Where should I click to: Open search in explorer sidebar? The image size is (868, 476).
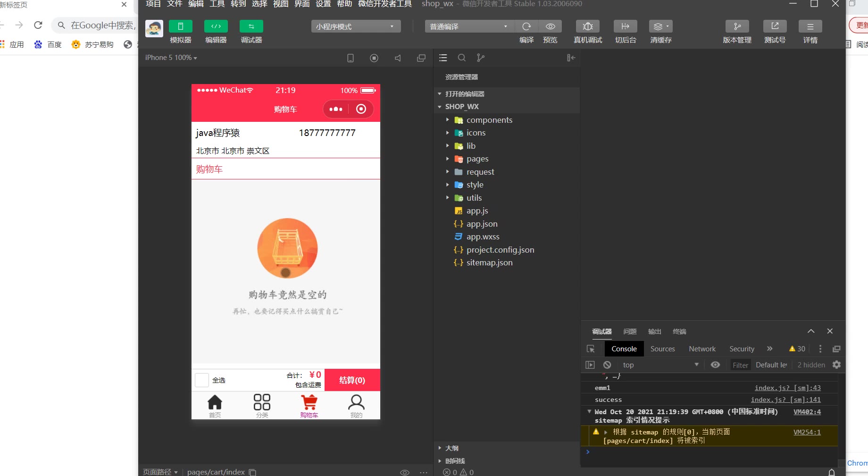point(462,58)
